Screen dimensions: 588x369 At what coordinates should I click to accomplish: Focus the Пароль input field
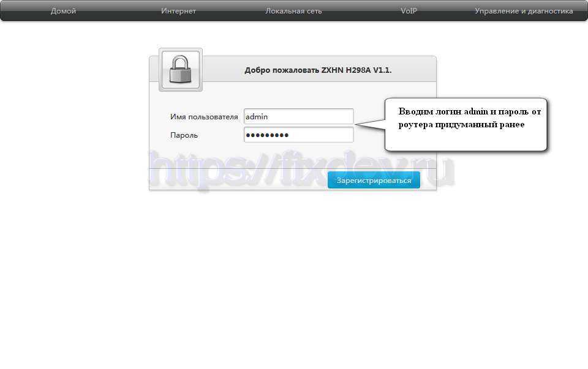(298, 135)
